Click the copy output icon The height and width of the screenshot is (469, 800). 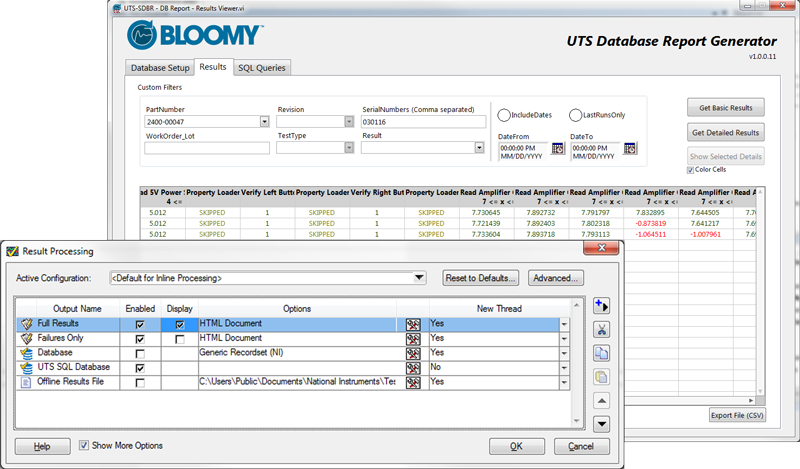coord(602,353)
